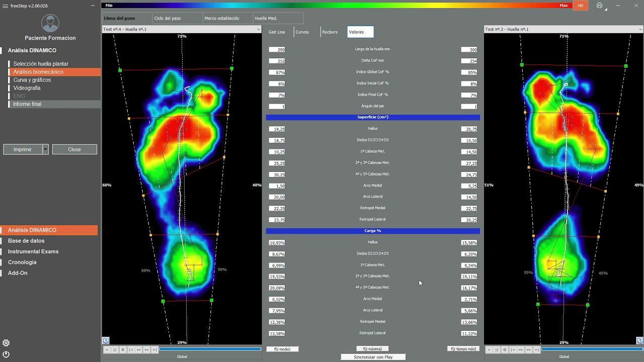Click the progress bar under Test nº.4 footprint
The height and width of the screenshot is (362, 644).
pos(210,349)
